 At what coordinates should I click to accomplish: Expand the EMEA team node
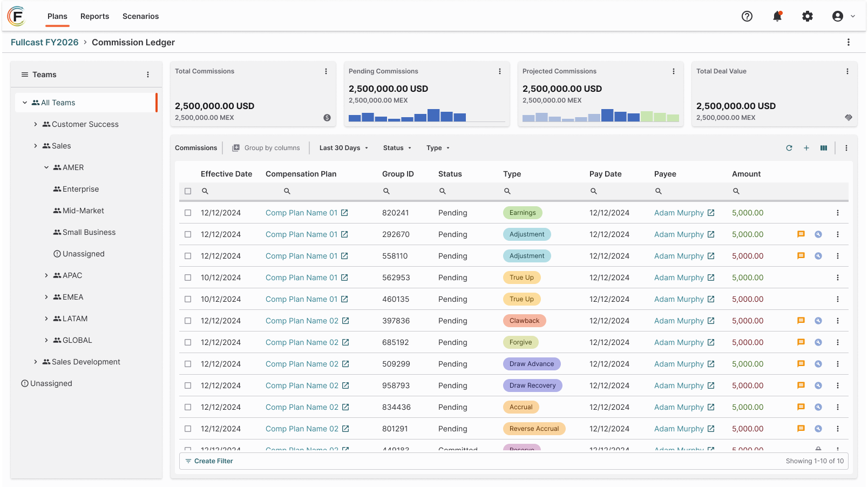[46, 297]
